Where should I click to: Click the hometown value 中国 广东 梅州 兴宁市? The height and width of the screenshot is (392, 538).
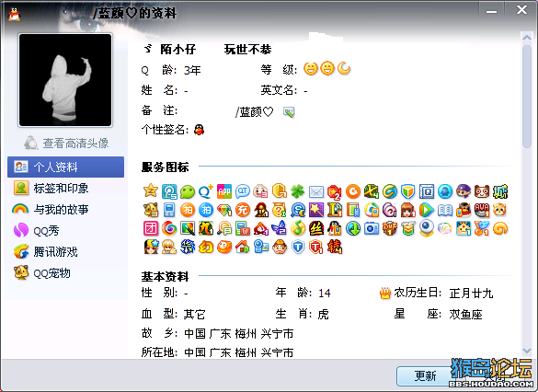(x=239, y=333)
